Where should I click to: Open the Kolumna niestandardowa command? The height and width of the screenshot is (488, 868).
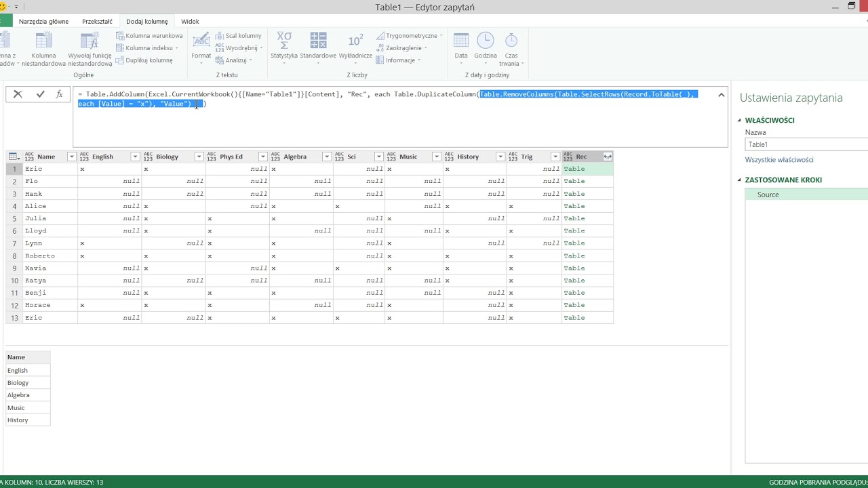43,49
